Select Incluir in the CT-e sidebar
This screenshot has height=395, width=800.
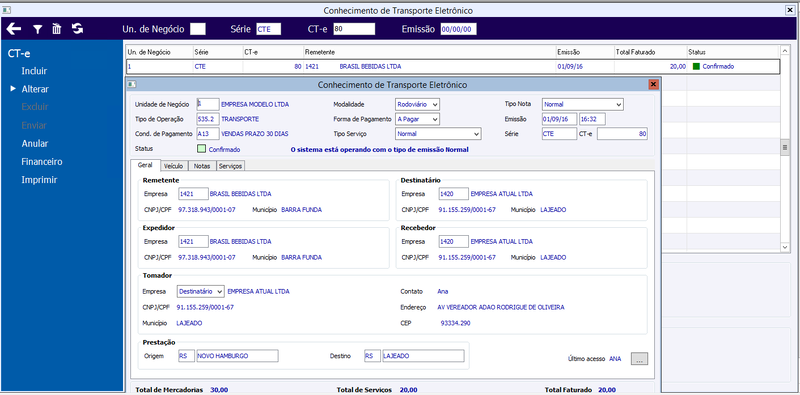pos(34,71)
